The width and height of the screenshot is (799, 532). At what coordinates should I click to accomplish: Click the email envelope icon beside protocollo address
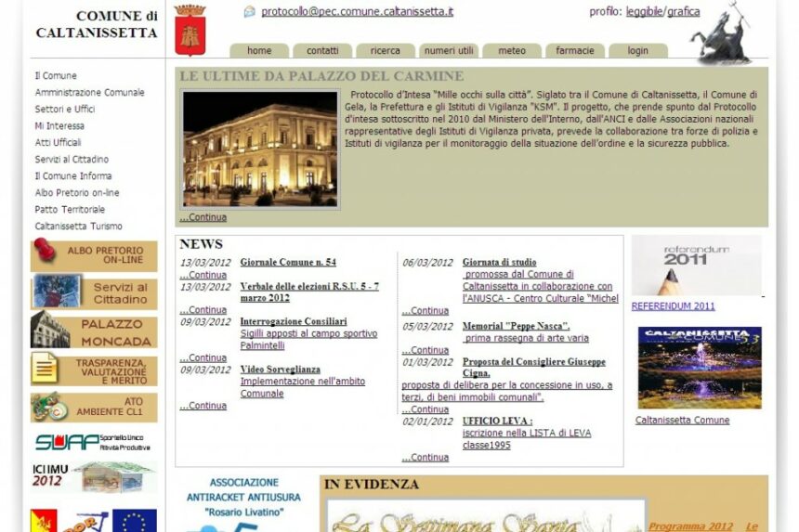point(249,12)
